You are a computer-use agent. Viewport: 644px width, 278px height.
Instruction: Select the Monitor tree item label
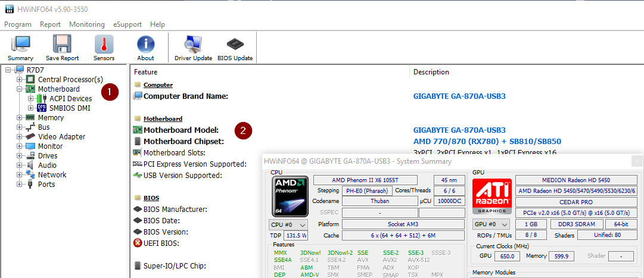(x=50, y=146)
